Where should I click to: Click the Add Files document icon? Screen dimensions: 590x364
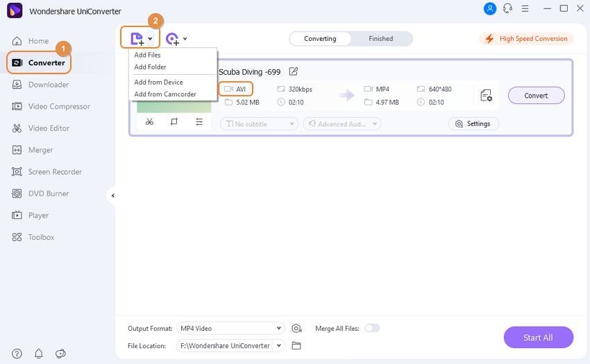point(137,38)
